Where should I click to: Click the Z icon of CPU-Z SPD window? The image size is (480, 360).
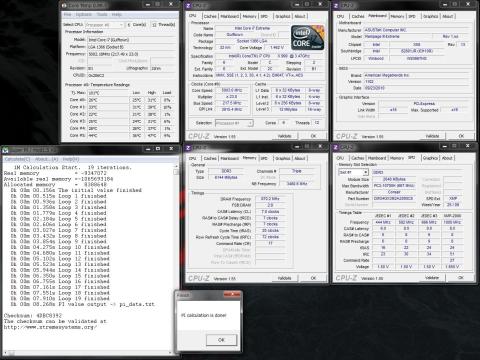(x=336, y=147)
